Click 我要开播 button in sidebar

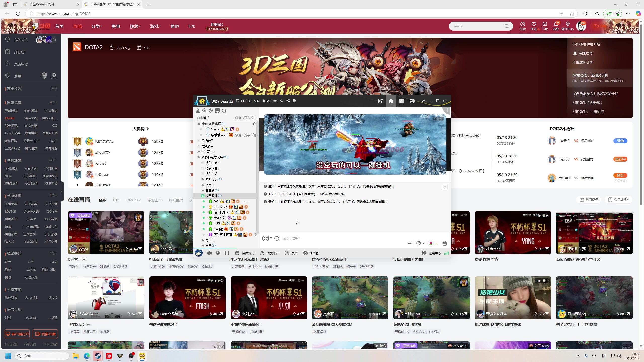coord(45,334)
